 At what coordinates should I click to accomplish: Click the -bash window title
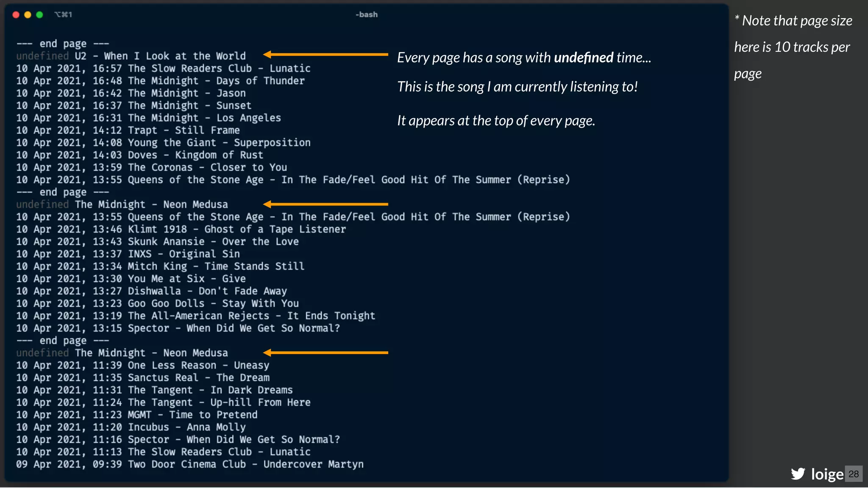coord(367,14)
